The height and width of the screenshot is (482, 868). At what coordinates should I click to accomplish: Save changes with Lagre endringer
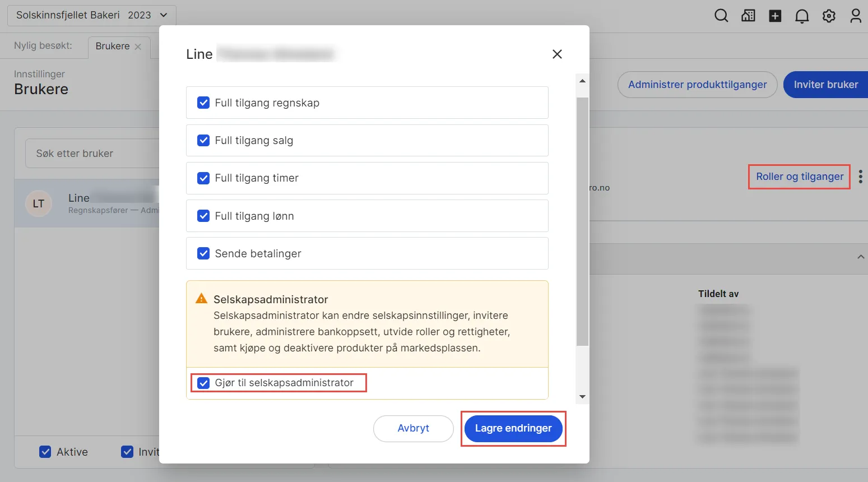512,428
